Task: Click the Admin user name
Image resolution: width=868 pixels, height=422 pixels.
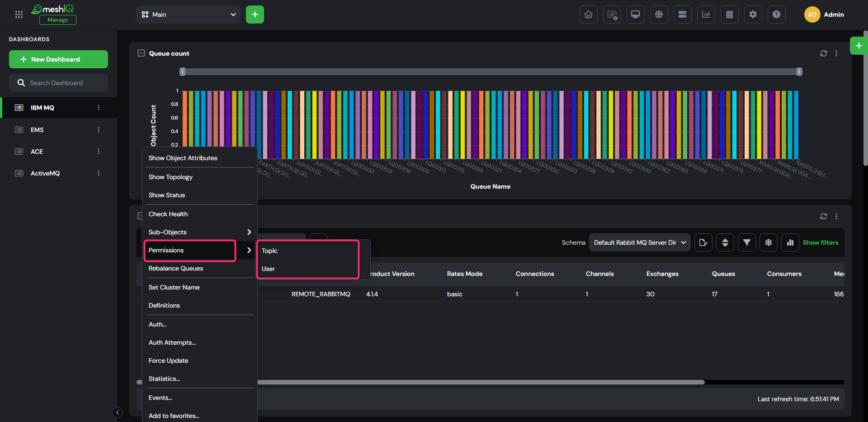Action: (x=834, y=14)
